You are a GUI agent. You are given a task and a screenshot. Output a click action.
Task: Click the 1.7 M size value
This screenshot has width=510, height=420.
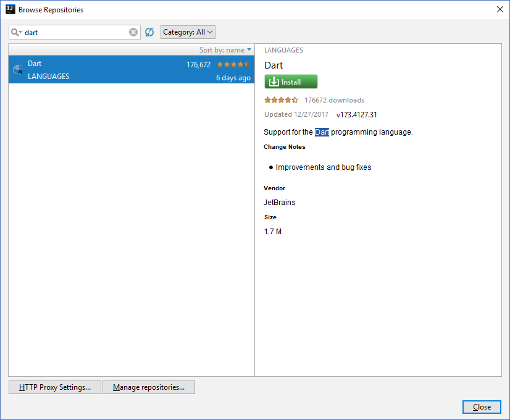(x=272, y=232)
